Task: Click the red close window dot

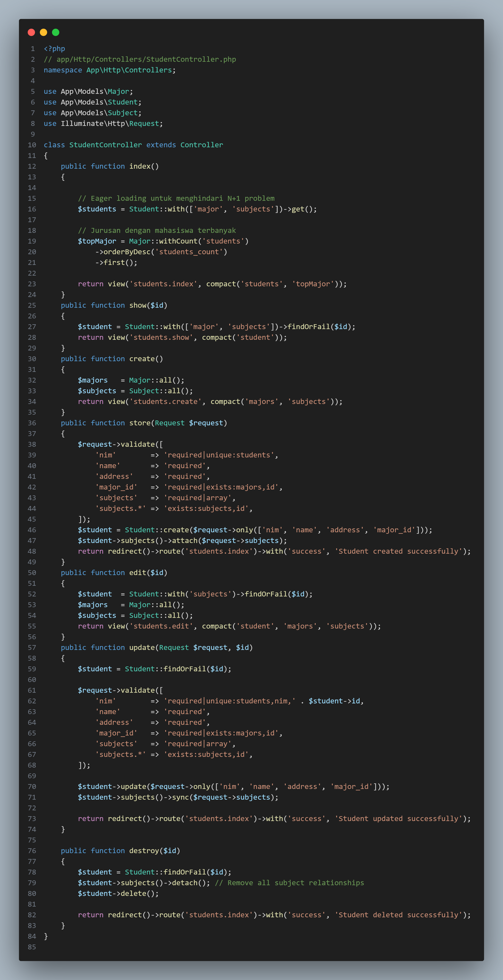Action: point(32,32)
